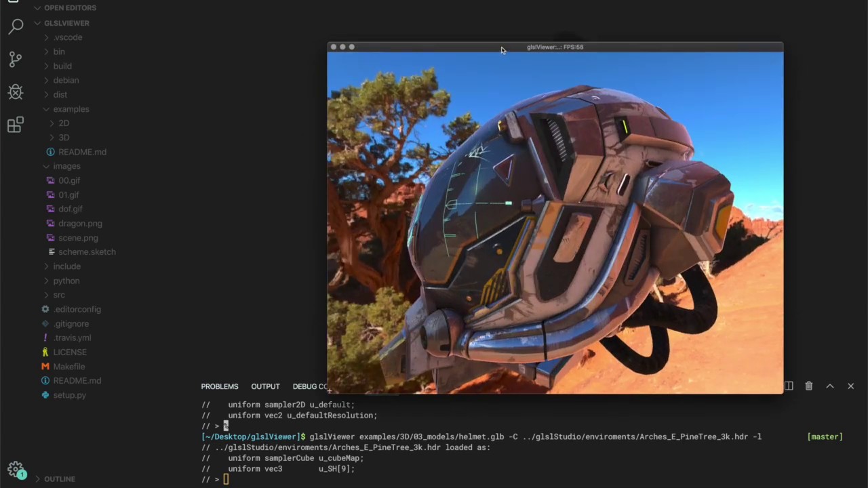Image resolution: width=868 pixels, height=488 pixels.
Task: Expand the src folder
Action: [x=59, y=295]
